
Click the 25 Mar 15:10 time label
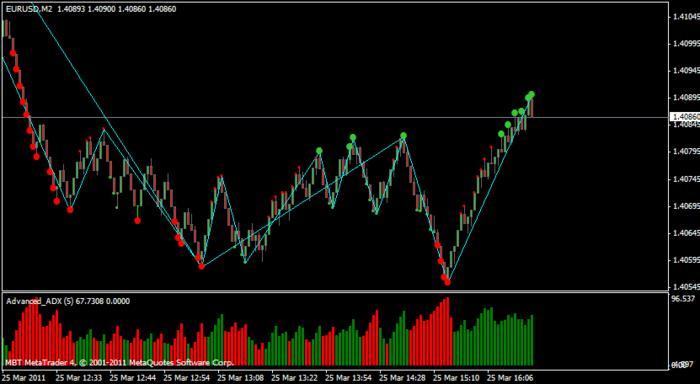point(456,378)
